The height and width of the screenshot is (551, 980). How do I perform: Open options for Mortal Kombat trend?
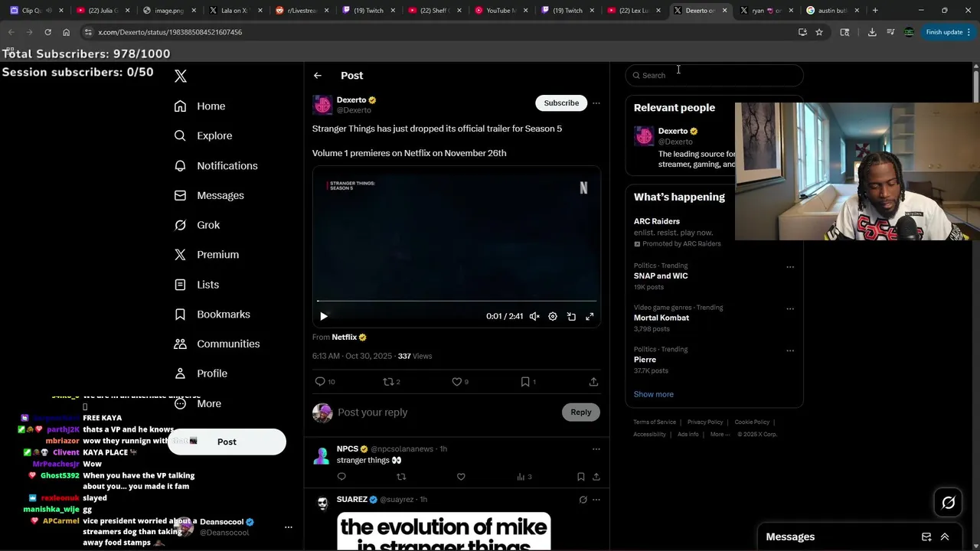pyautogui.click(x=790, y=309)
